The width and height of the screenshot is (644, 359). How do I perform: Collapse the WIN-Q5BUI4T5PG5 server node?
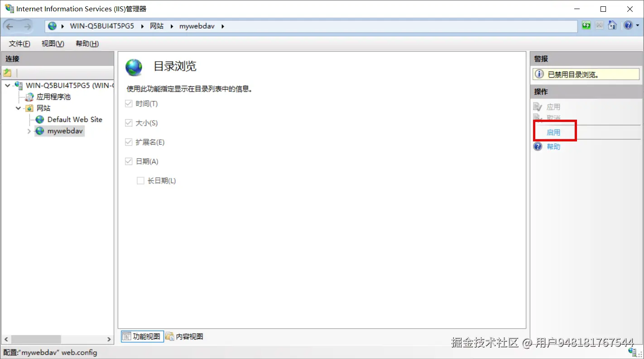[8, 85]
